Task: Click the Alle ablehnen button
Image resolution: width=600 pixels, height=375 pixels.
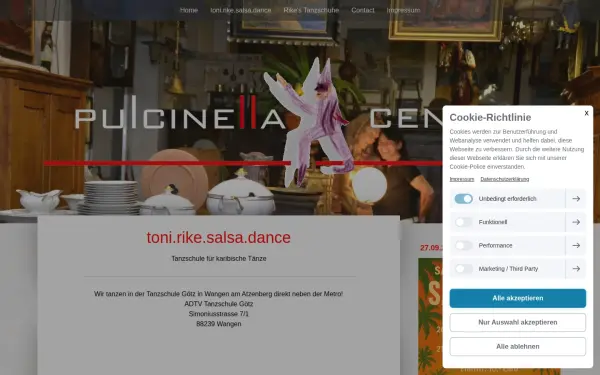Action: tap(517, 346)
